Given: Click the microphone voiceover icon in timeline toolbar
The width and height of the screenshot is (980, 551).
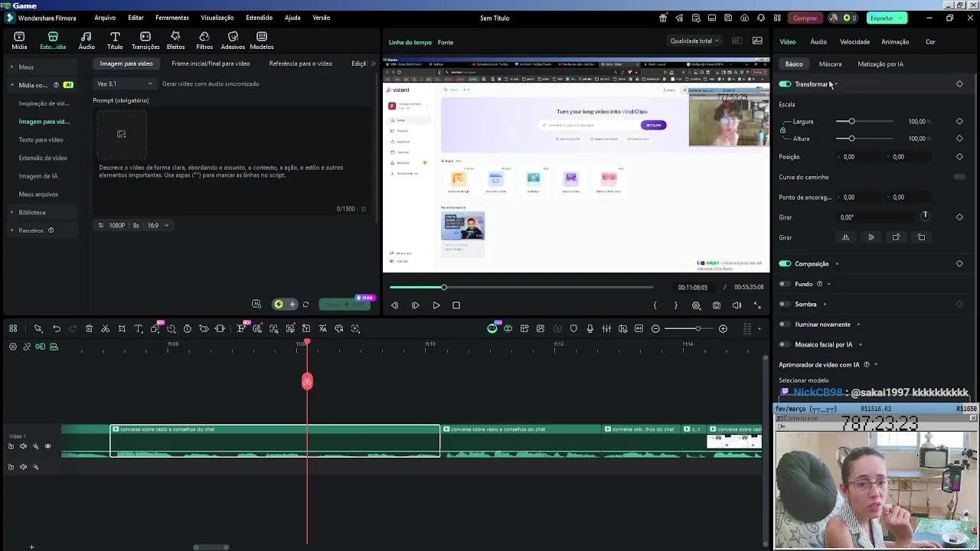Looking at the screenshot, I should (x=590, y=328).
